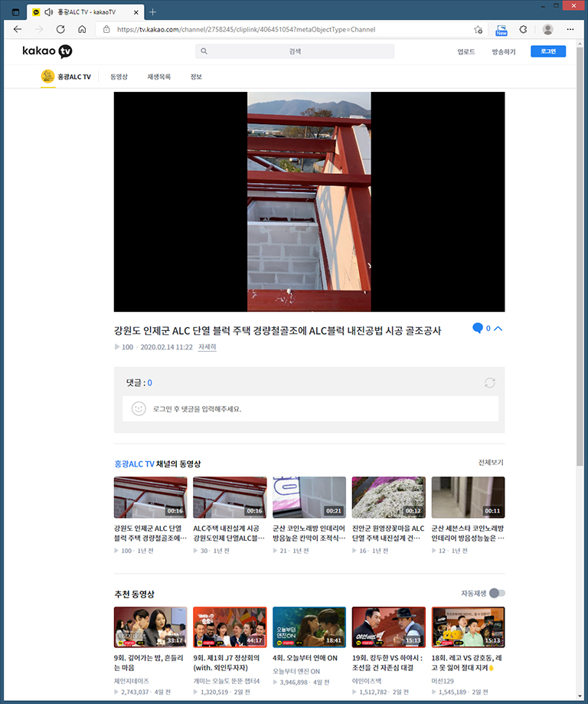Image resolution: width=588 pixels, height=704 pixels.
Task: Open 전체보기 to view all channel videos
Action: click(x=490, y=463)
